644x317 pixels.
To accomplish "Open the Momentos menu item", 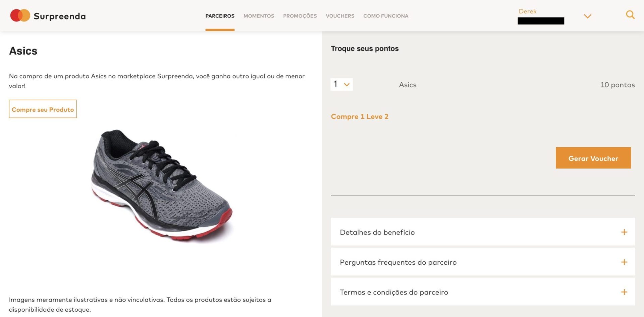I will click(259, 16).
